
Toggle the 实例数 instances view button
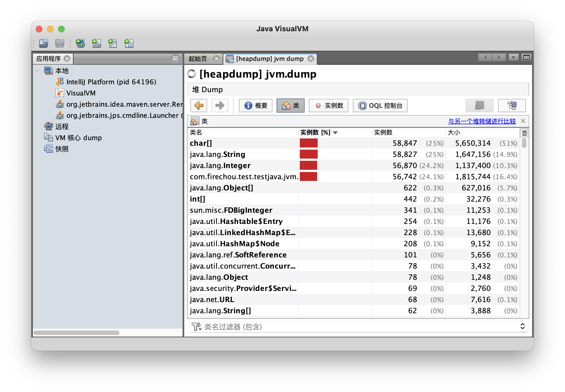point(329,106)
